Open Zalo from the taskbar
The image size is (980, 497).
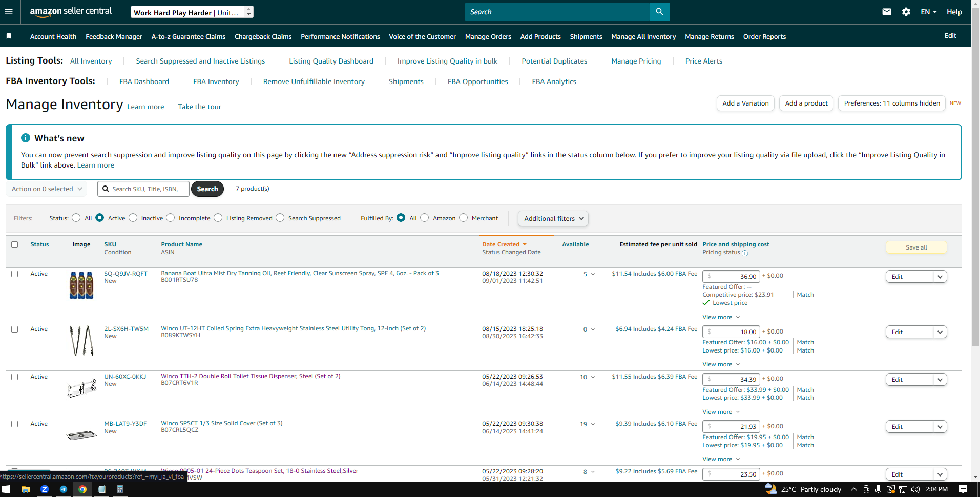45,489
